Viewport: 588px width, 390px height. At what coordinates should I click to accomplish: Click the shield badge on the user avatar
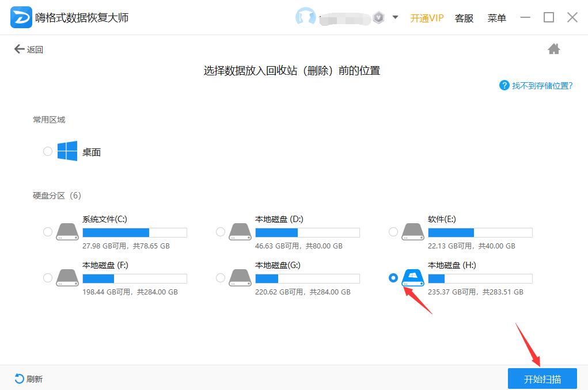tap(378, 18)
